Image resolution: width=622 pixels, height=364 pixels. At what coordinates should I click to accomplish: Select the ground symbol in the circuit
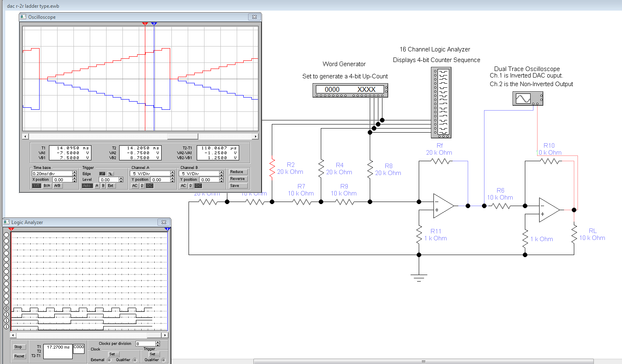pyautogui.click(x=419, y=277)
